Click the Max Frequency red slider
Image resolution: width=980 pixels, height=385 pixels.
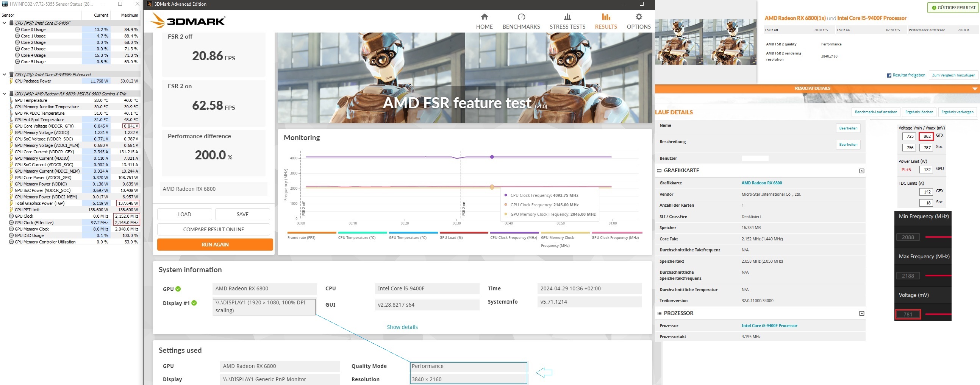[x=938, y=276]
